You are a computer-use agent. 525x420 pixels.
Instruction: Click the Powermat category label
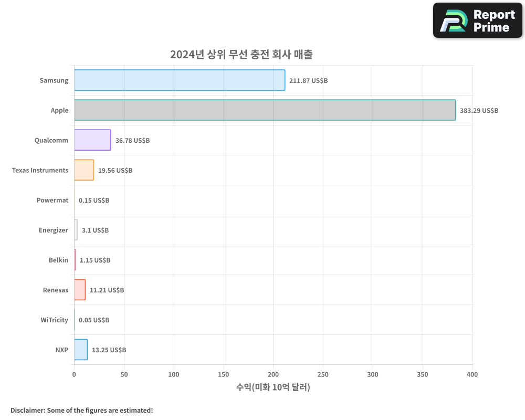click(x=52, y=200)
